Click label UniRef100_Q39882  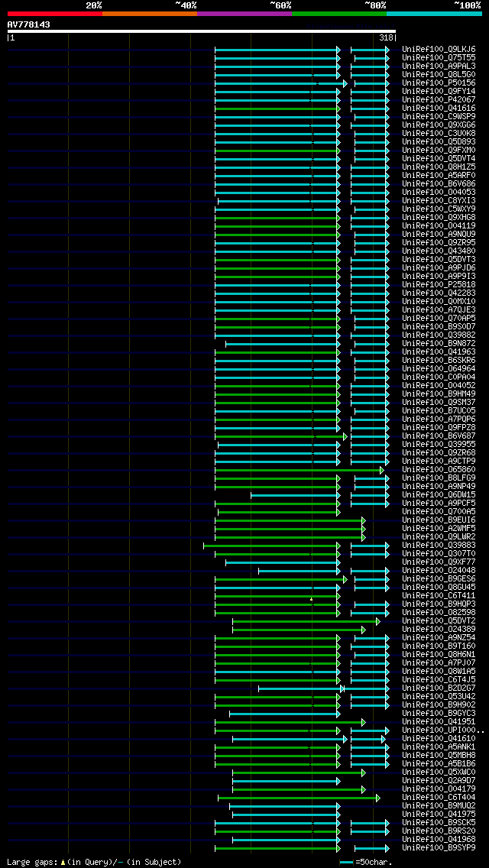[439, 335]
